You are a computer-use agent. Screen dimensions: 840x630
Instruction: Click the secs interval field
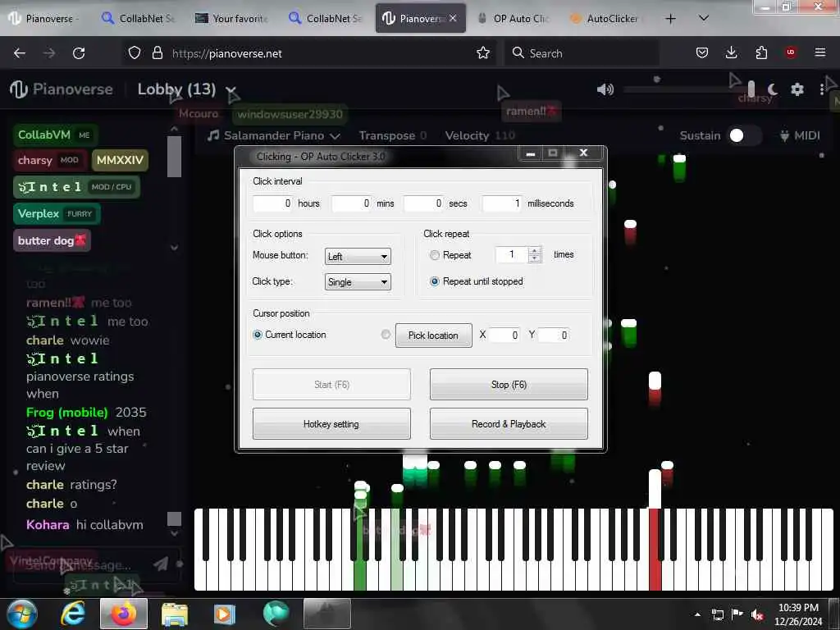point(424,203)
